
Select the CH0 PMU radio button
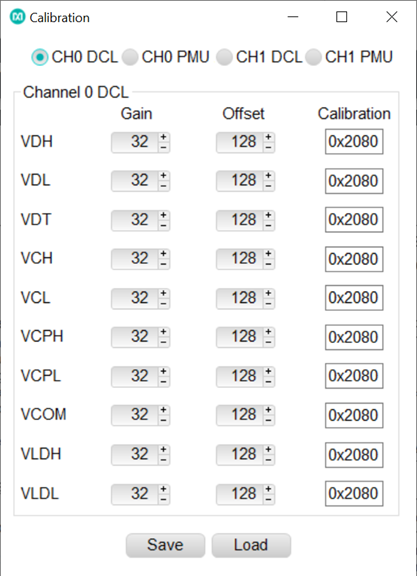pyautogui.click(x=130, y=57)
